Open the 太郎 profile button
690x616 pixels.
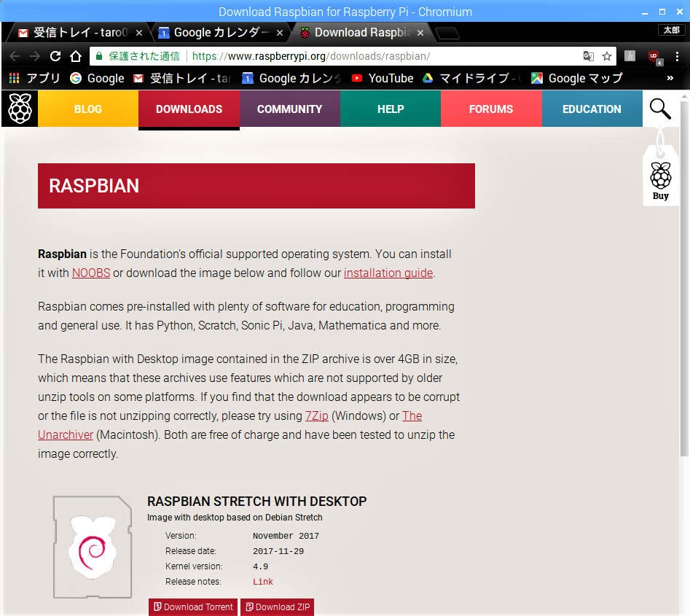[x=672, y=30]
